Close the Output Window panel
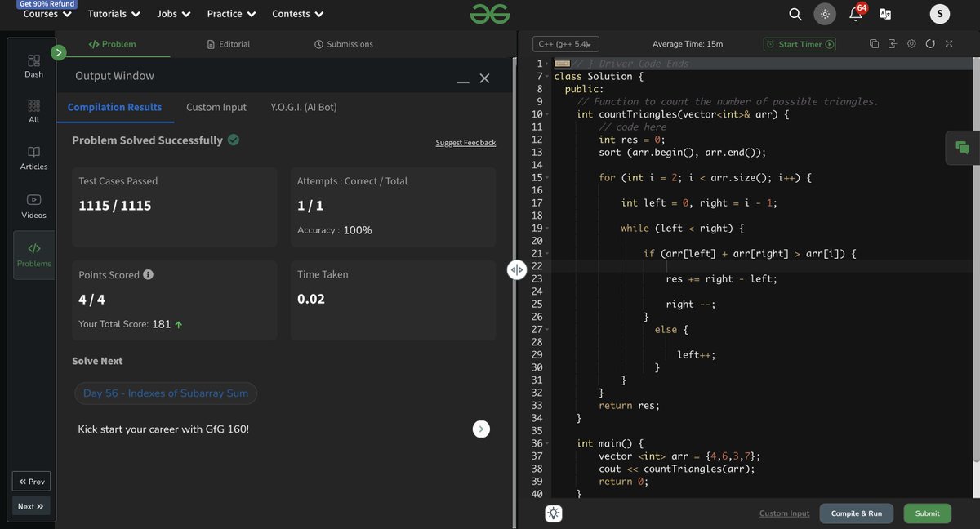 point(484,78)
